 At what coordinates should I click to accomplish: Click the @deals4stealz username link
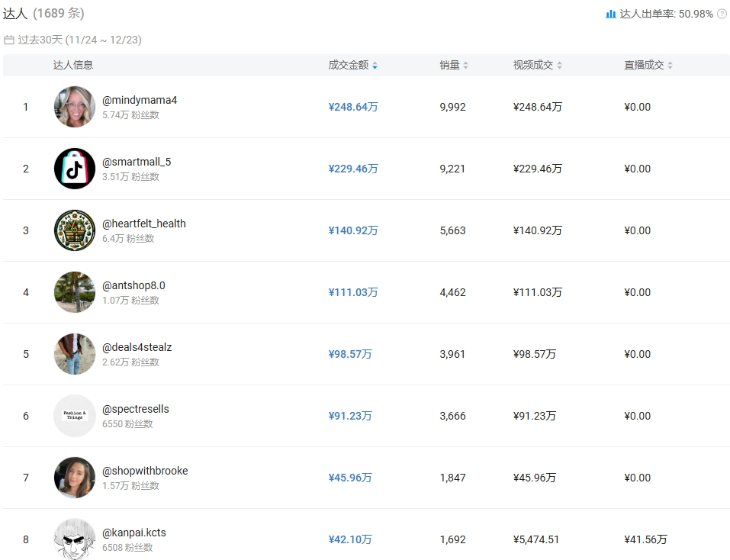(x=137, y=347)
